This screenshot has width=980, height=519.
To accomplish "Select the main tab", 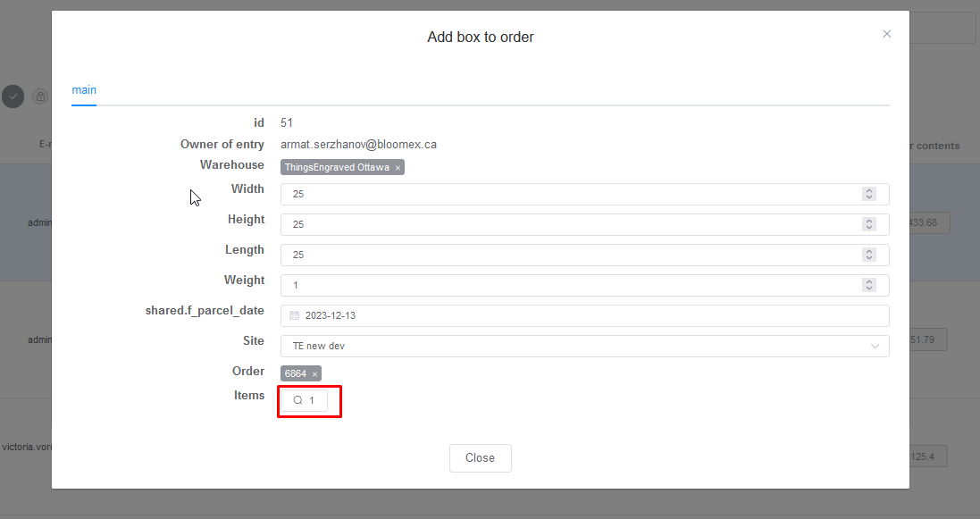I will (x=84, y=90).
